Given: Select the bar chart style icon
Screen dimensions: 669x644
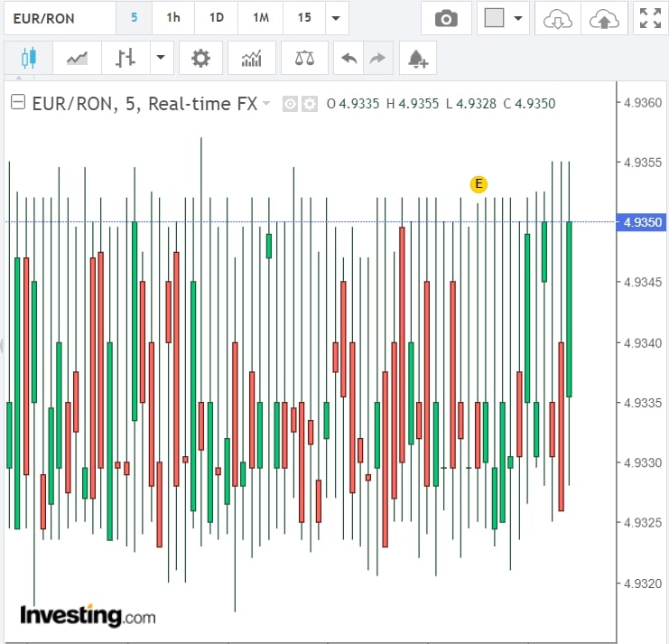Looking at the screenshot, I should coord(125,59).
